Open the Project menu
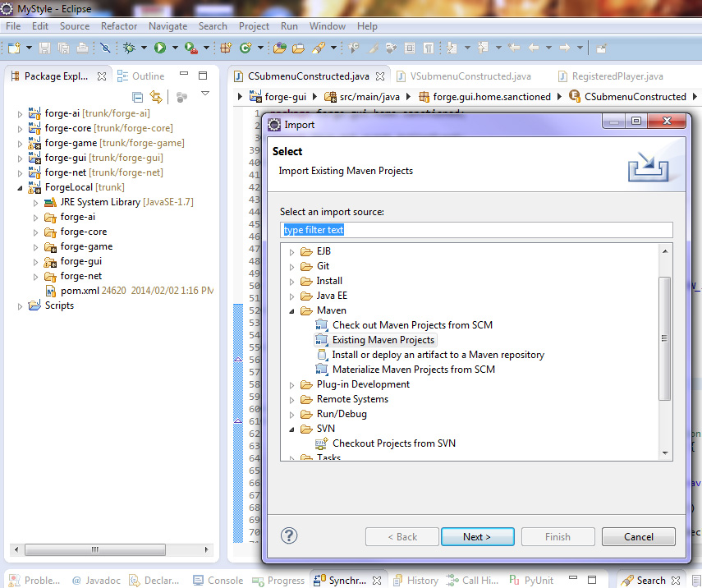702x588 pixels. point(254,26)
